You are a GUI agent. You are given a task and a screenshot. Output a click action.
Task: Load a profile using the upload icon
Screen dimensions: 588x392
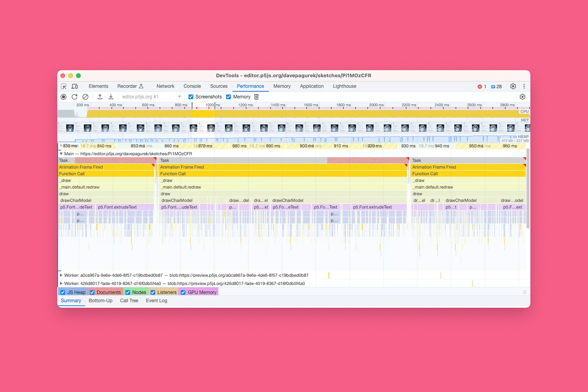[x=100, y=96]
